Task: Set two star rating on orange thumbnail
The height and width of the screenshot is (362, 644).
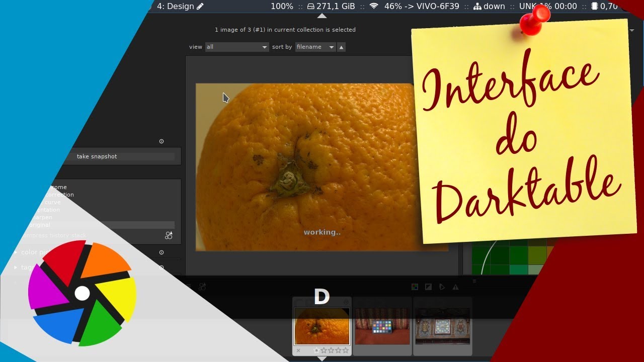Action: [324, 350]
